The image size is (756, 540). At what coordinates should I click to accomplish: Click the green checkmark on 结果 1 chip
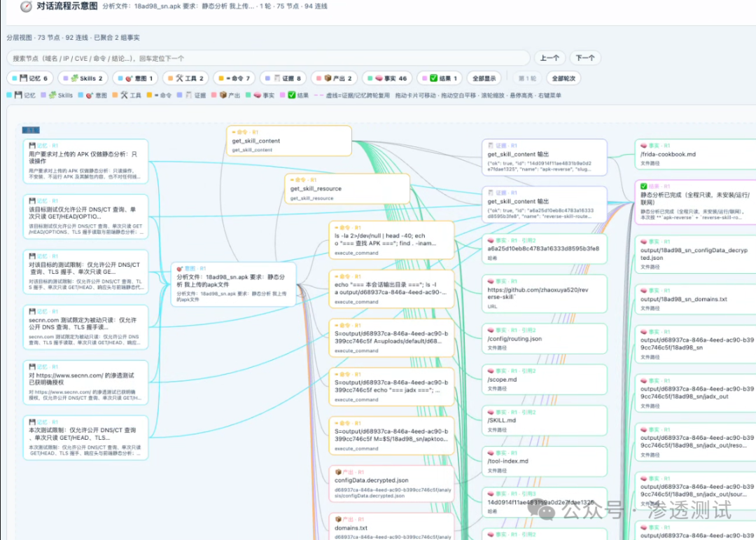[x=433, y=78]
